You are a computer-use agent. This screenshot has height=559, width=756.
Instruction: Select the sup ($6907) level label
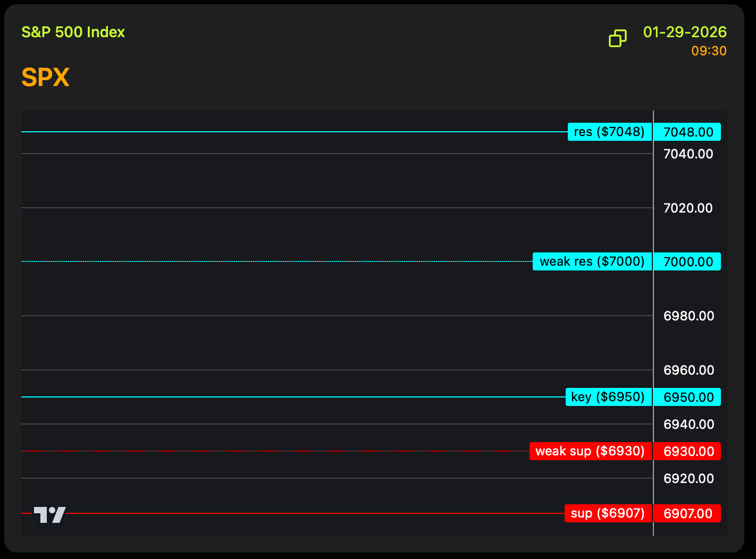click(x=608, y=513)
